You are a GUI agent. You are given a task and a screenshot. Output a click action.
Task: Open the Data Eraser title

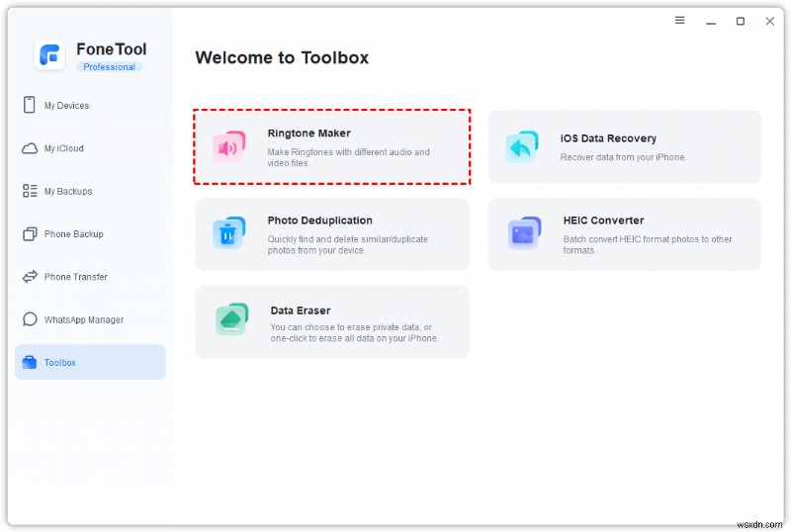coord(301,310)
